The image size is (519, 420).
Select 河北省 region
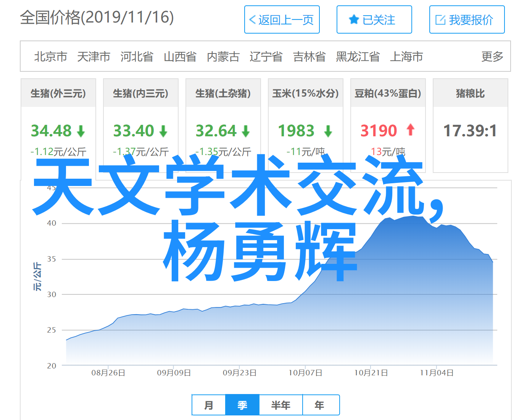[x=137, y=57]
